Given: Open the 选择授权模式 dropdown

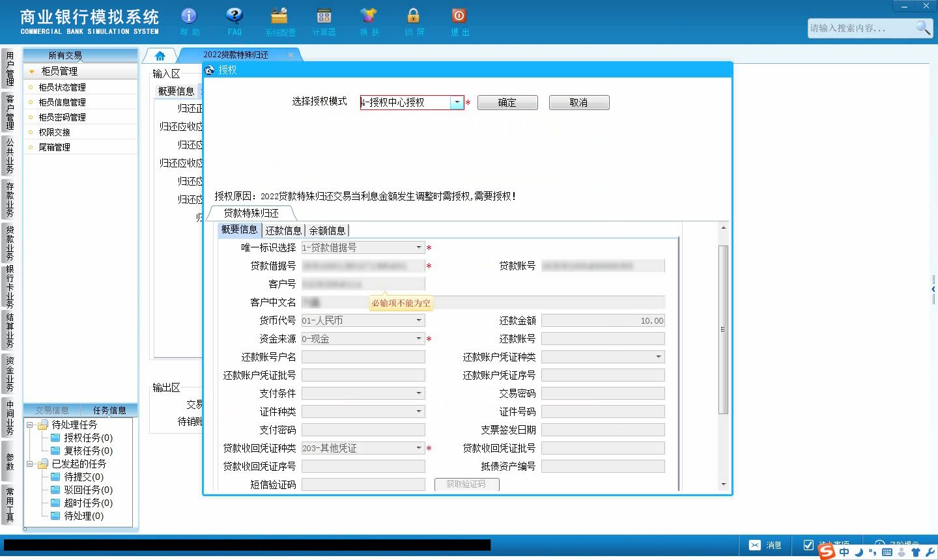Looking at the screenshot, I should click(x=457, y=102).
